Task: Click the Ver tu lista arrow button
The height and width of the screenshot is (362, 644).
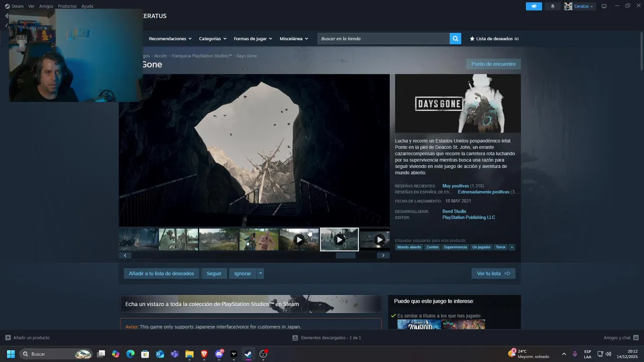Action: pyautogui.click(x=493, y=274)
